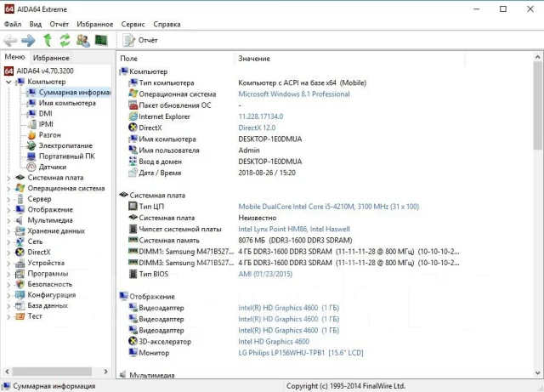Click the users icon in toolbar
The height and width of the screenshot is (392, 544).
click(83, 40)
